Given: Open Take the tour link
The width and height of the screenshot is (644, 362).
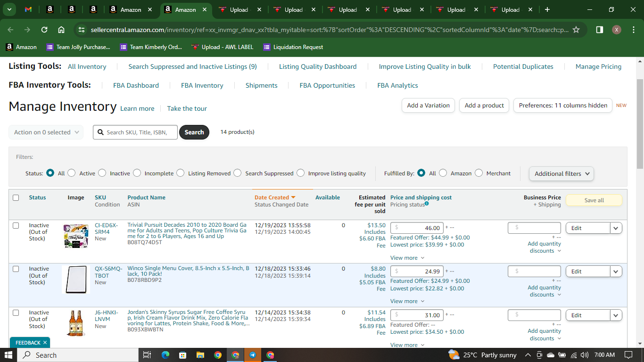Looking at the screenshot, I should pyautogui.click(x=187, y=108).
